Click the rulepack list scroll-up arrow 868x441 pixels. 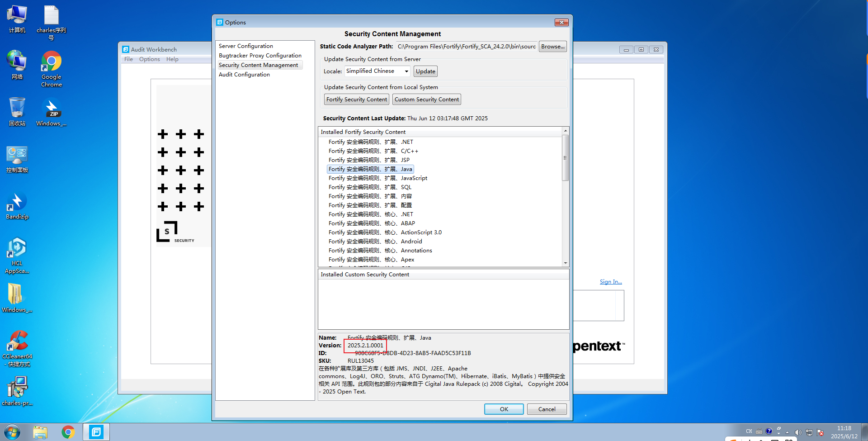tap(565, 131)
